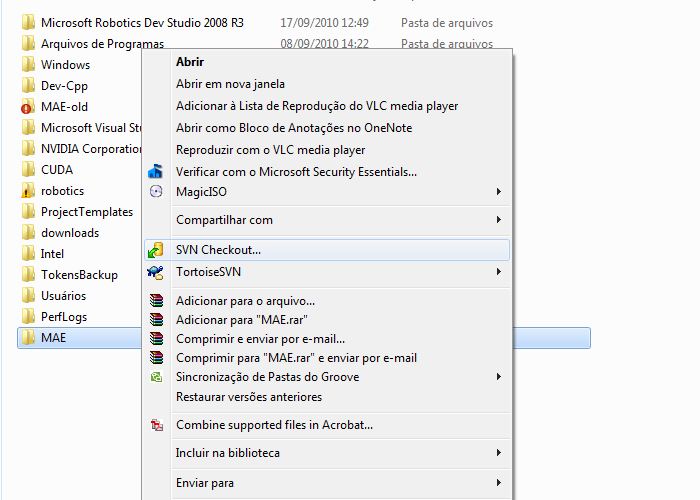Click the NVIDIA Corporation folder icon
The image size is (700, 500).
pyautogui.click(x=28, y=148)
